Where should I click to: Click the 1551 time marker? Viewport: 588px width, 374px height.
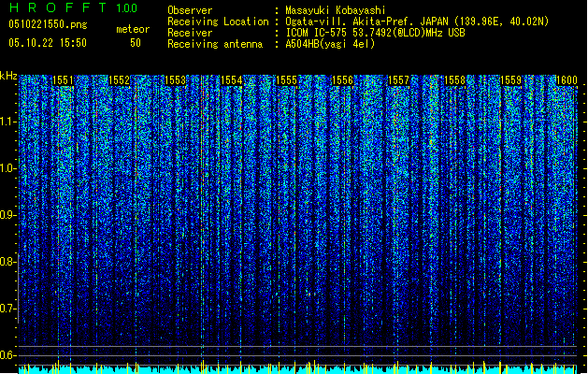pos(63,80)
